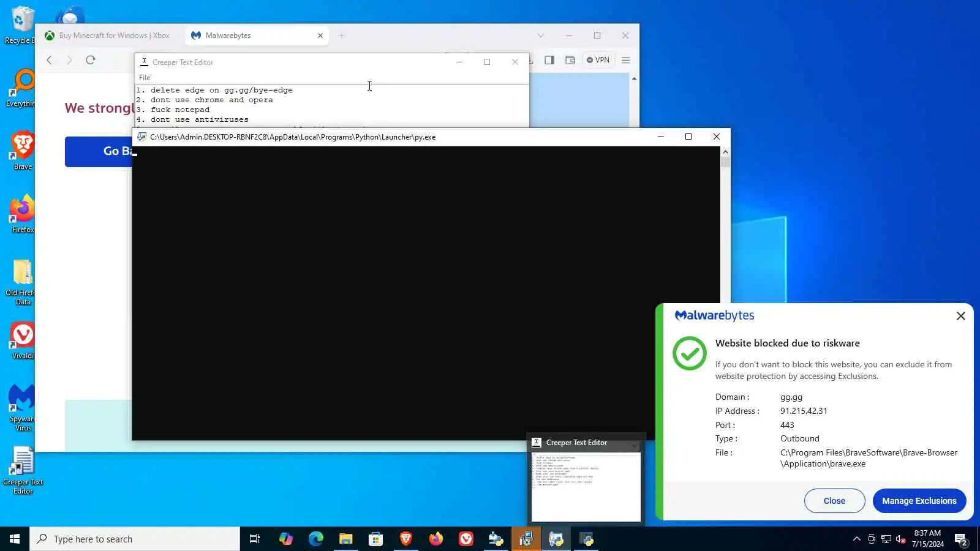Select the Malwarebytes browser tab
This screenshot has height=551, width=980.
point(257,36)
